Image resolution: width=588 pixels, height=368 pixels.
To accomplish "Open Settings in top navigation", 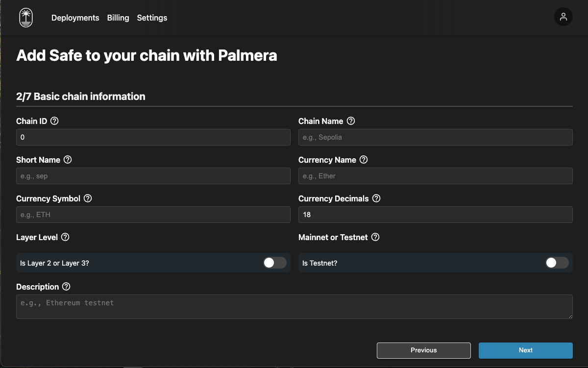I will click(152, 18).
